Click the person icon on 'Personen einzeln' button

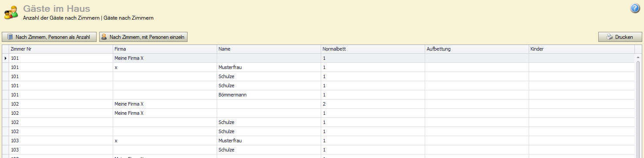[104, 37]
